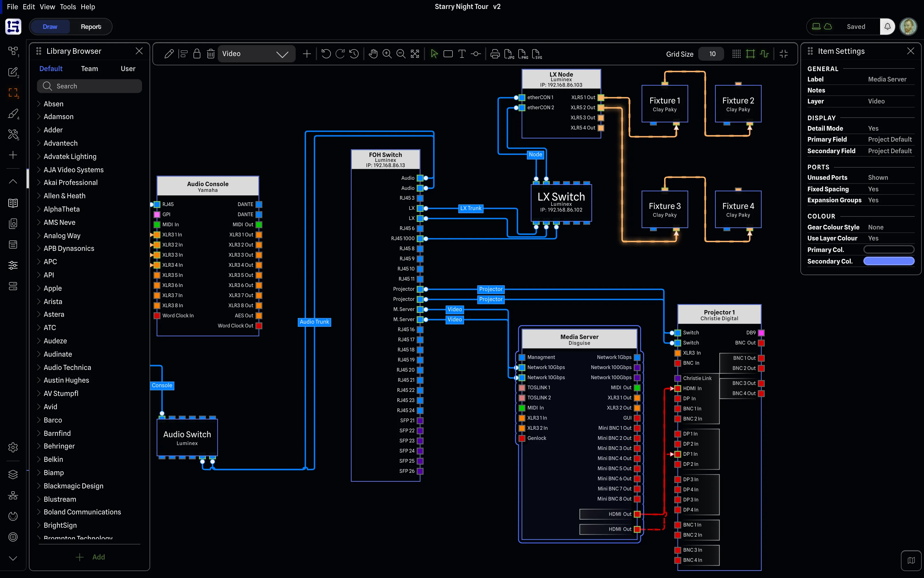
Task: Expand the Absen library folder
Action: point(39,103)
